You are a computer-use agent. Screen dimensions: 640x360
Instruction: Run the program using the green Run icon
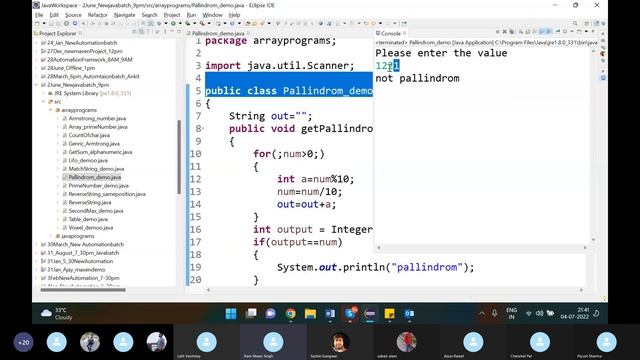[x=173, y=23]
